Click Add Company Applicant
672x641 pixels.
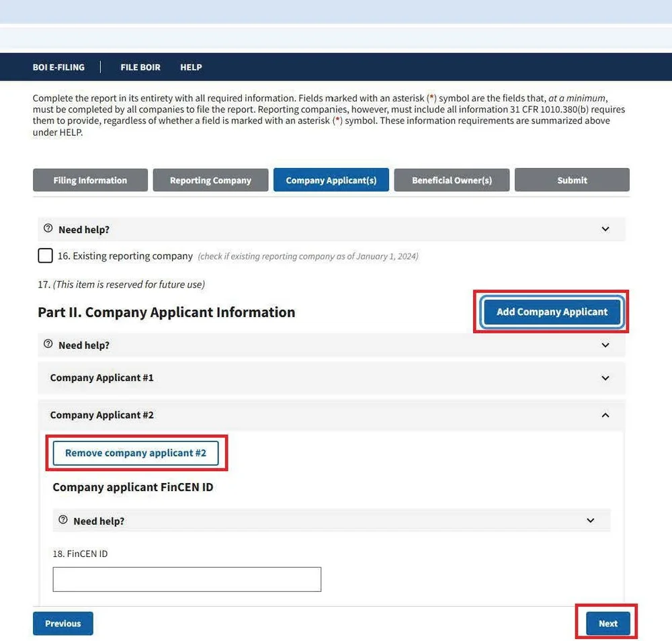(552, 312)
